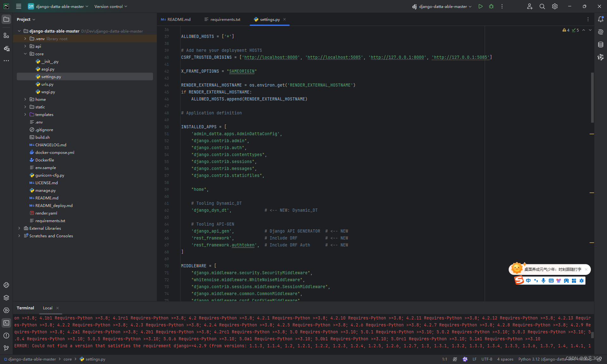The image size is (607, 364).
Task: Open Code With Me add-user icon
Action: click(530, 6)
